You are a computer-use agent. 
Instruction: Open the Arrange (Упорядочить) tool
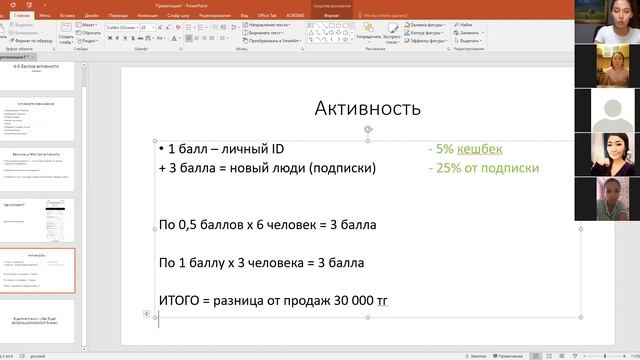[x=369, y=32]
